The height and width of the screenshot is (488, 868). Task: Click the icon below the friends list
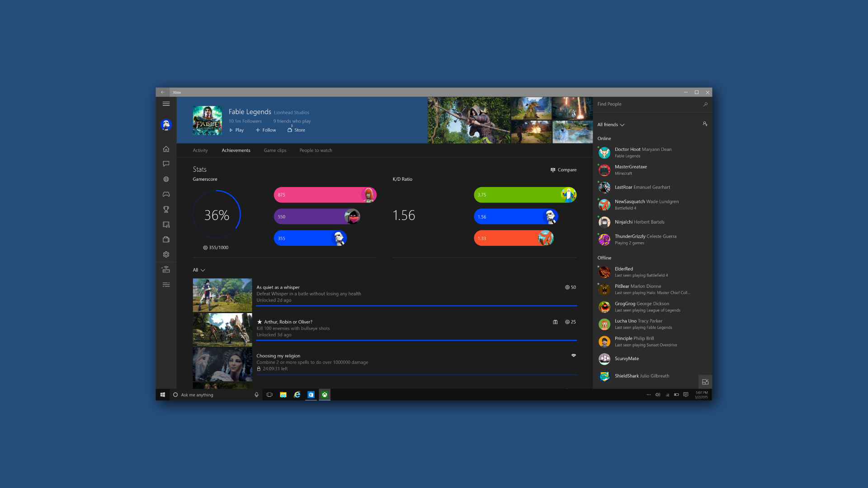pos(705,382)
